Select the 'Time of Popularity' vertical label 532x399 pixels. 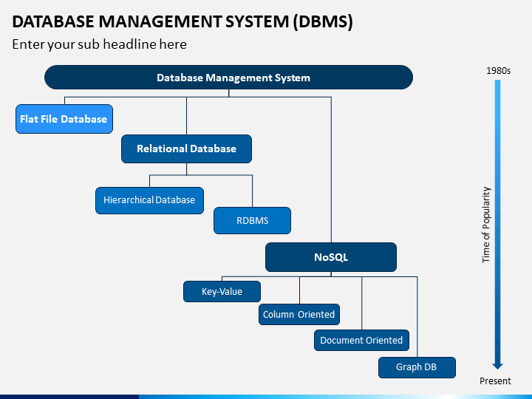[486, 225]
